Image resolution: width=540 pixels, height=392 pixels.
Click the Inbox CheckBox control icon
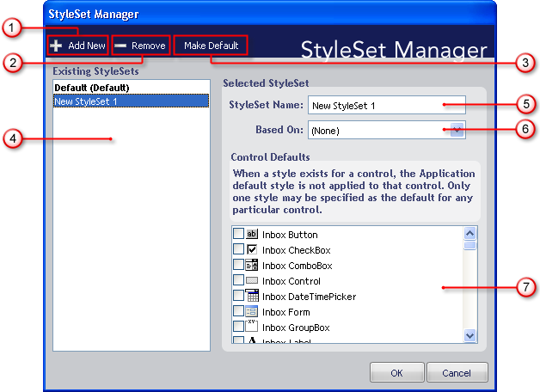coord(252,249)
